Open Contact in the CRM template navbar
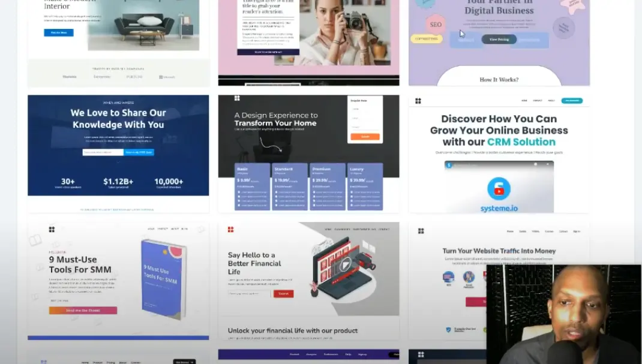 coord(538,100)
